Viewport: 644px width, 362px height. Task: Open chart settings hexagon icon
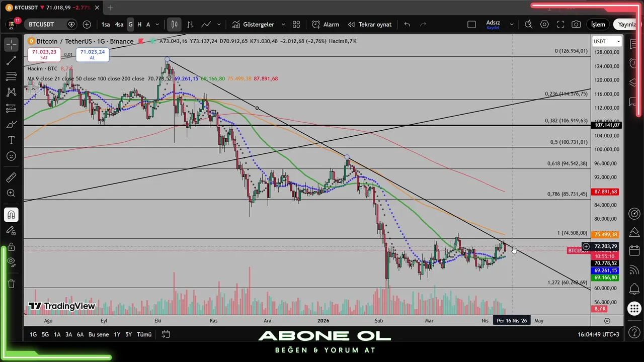tap(544, 24)
